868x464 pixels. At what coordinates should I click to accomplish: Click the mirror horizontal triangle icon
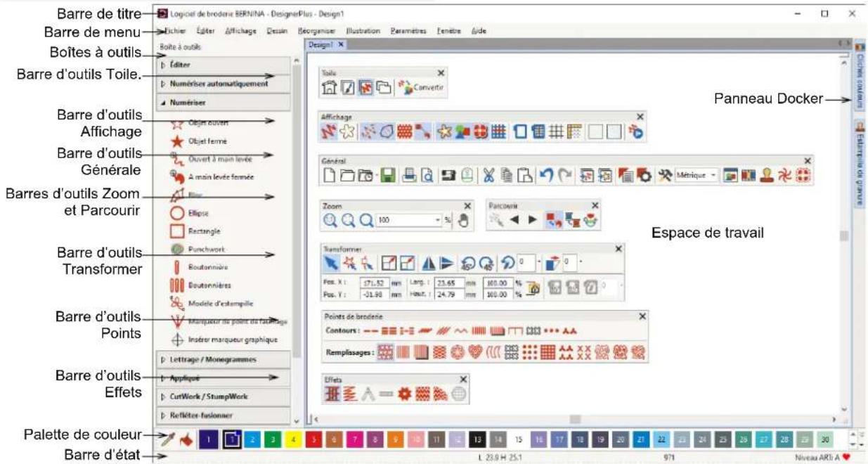pos(428,263)
